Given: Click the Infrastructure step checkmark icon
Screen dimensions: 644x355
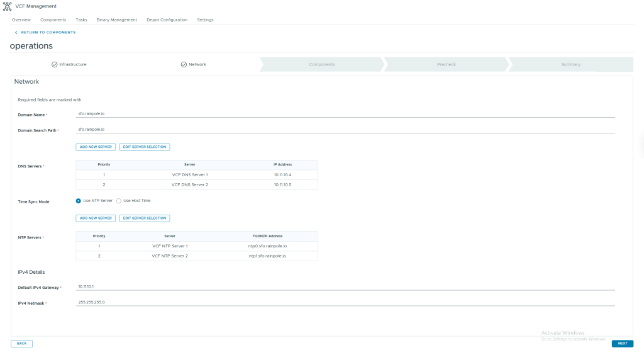Looking at the screenshot, I should click(55, 64).
